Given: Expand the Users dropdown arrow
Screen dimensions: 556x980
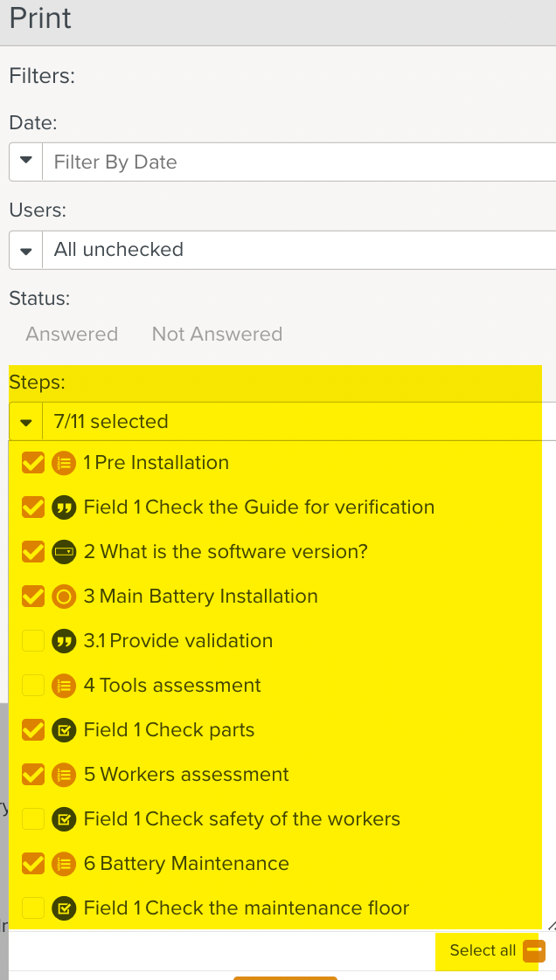Looking at the screenshot, I should [26, 250].
